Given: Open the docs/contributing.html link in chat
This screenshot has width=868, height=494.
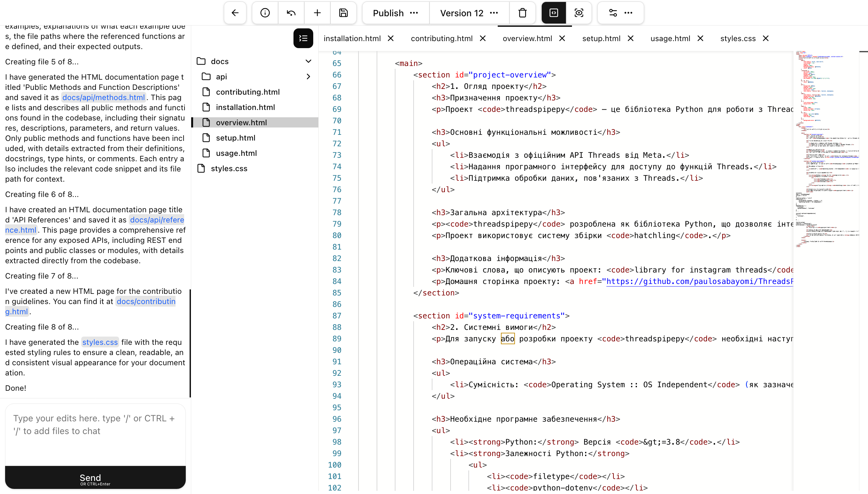Looking at the screenshot, I should pyautogui.click(x=146, y=301).
